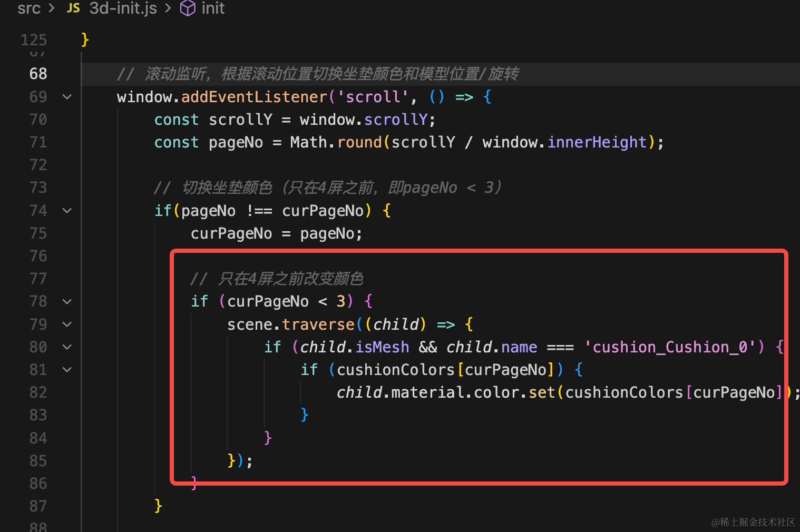Collapse the fold arrow at line 81
Screen dimensions: 800x532
click(x=67, y=370)
